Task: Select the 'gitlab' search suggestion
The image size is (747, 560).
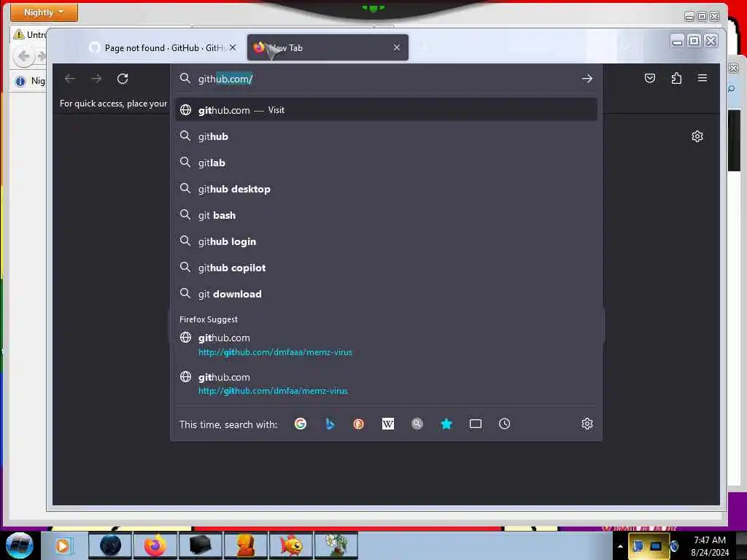Action: point(386,163)
